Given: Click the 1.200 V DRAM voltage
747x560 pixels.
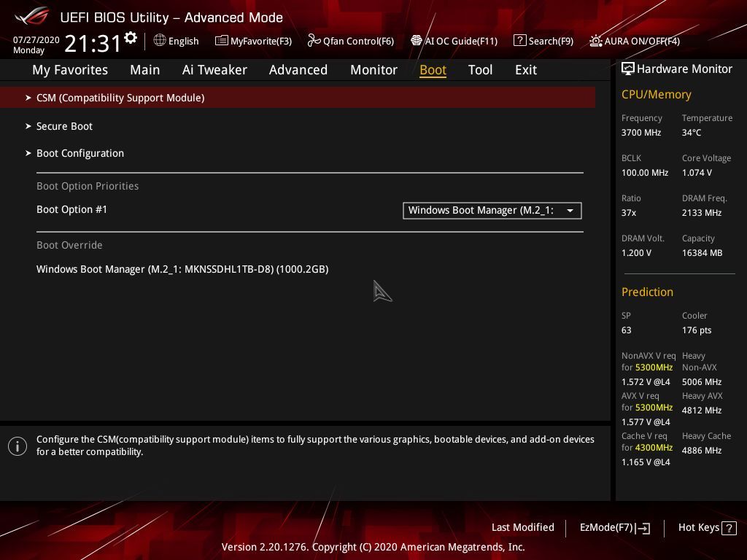Looking at the screenshot, I should (x=636, y=253).
